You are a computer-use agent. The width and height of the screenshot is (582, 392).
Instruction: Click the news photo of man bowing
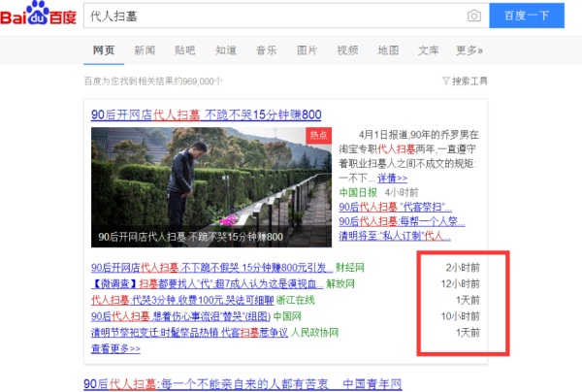tap(211, 187)
